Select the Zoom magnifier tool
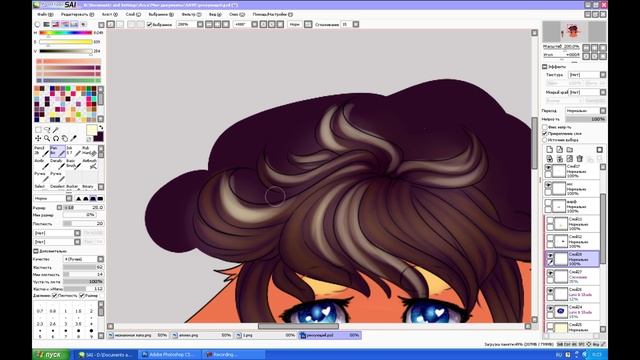The height and width of the screenshot is (360, 640). (x=47, y=138)
